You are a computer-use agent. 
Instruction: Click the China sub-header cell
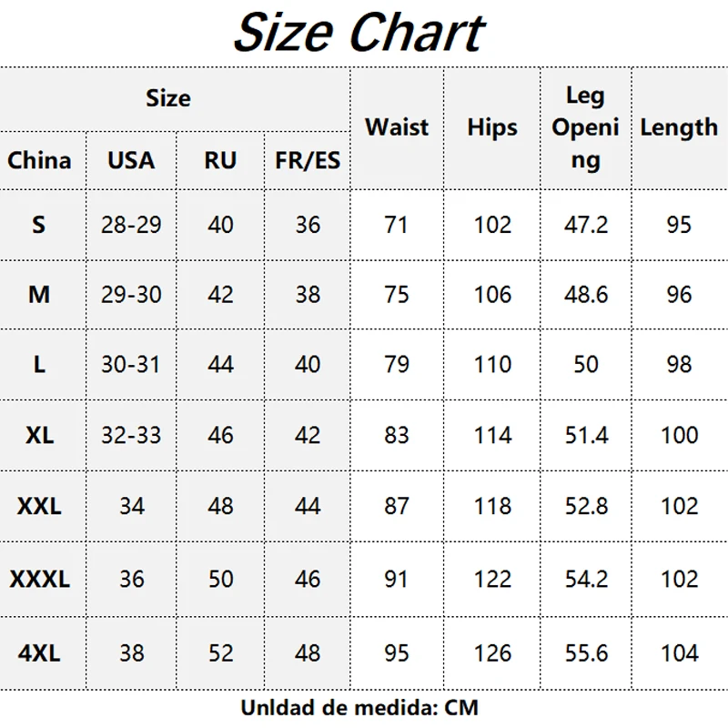[x=39, y=161]
